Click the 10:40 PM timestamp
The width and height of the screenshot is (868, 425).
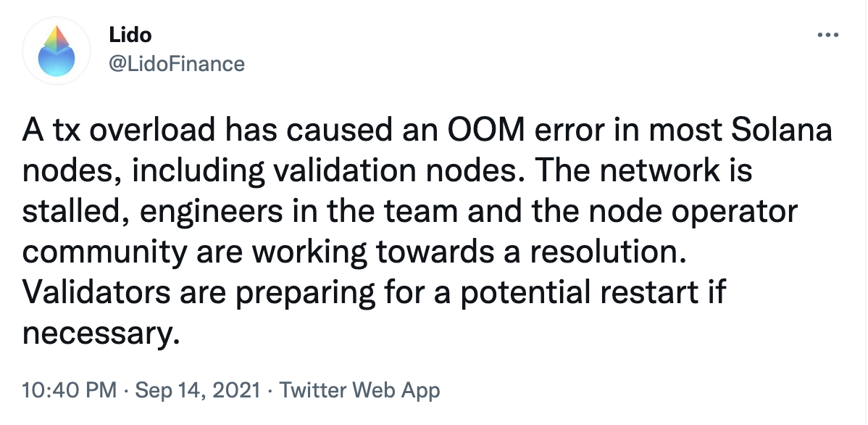click(70, 390)
